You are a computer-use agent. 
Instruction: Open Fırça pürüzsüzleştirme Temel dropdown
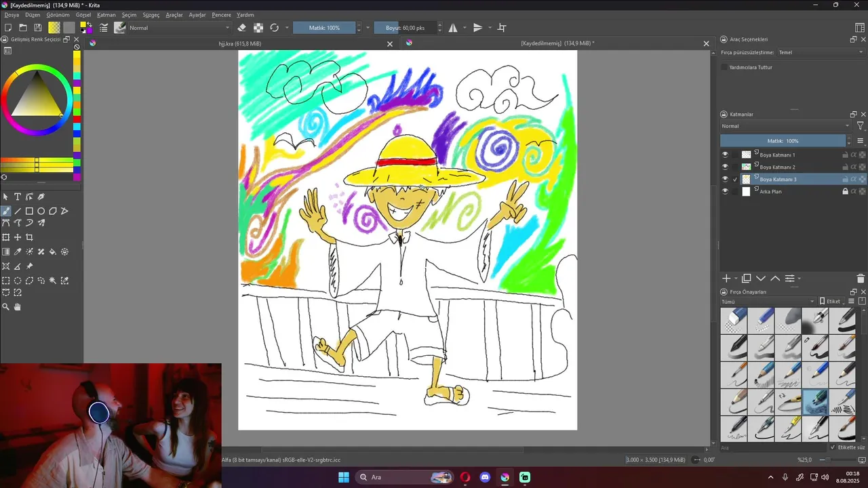821,52
